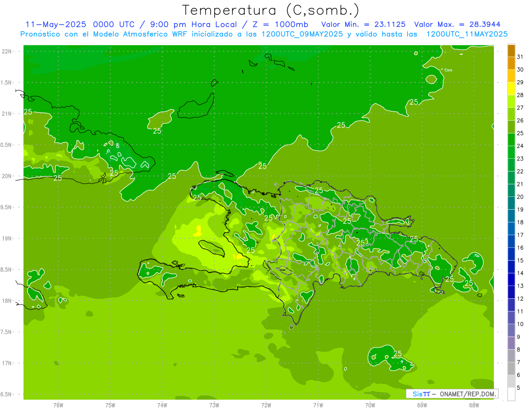Pick the brown colorbar swatch above 31

[x=511, y=51]
